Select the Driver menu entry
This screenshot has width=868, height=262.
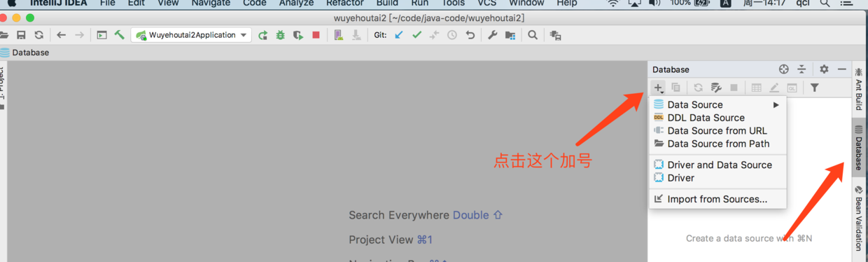[717, 178]
